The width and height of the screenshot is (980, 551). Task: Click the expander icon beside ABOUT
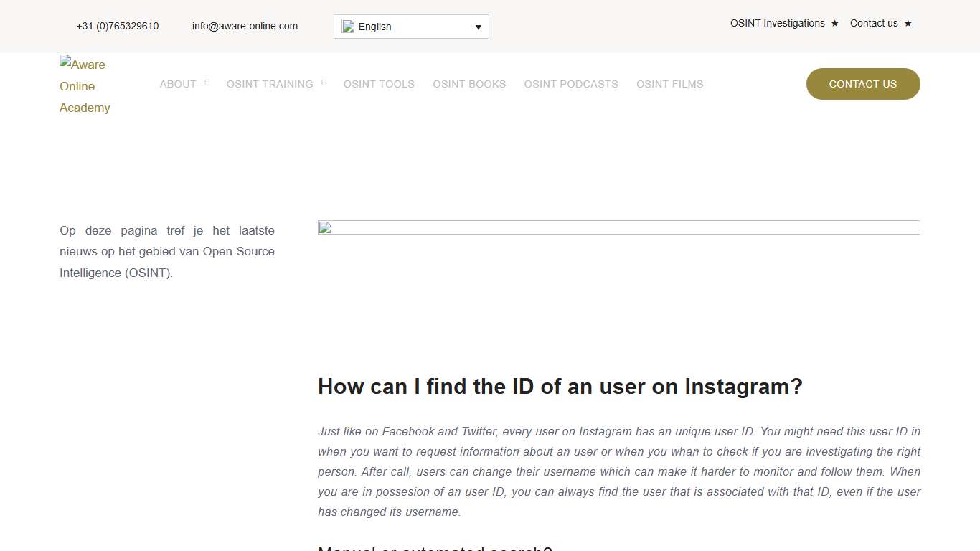click(207, 81)
